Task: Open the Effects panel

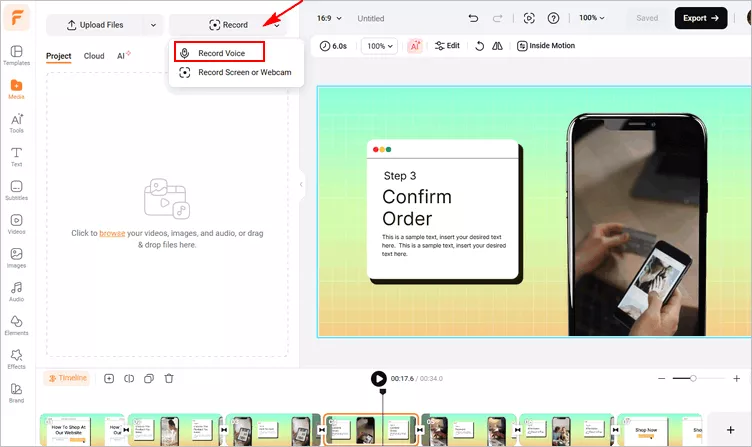Action: pos(16,359)
